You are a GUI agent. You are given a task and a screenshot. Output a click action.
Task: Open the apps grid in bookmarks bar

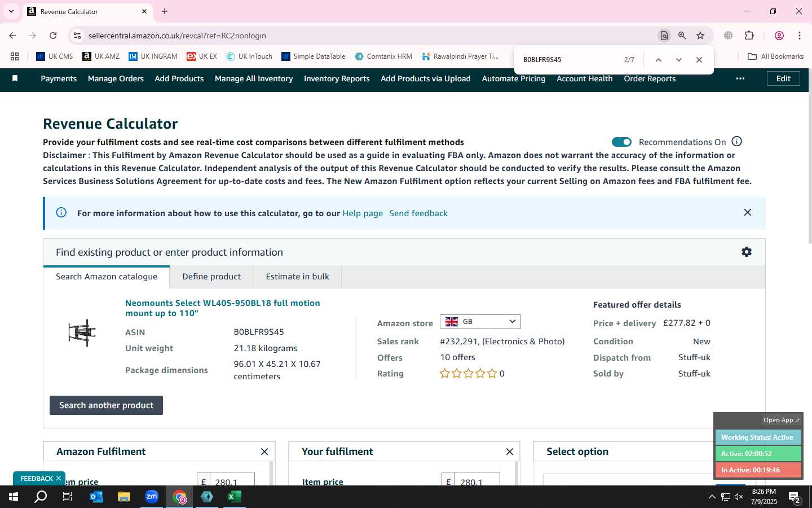point(15,56)
